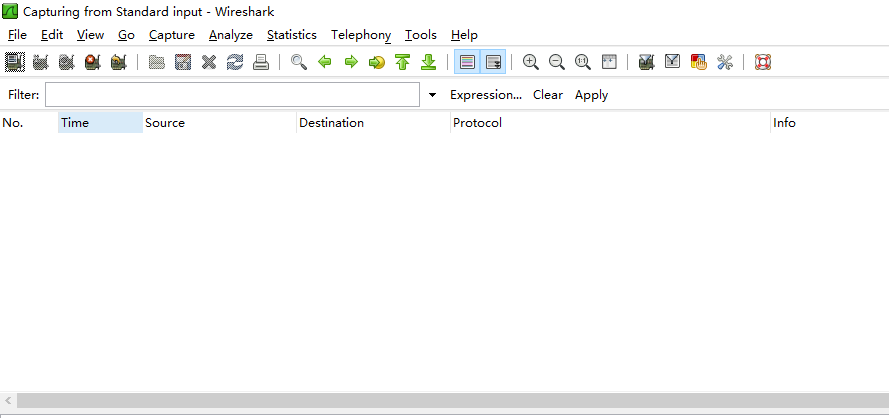Click into the display Filter field
The image size is (889, 418).
(232, 95)
